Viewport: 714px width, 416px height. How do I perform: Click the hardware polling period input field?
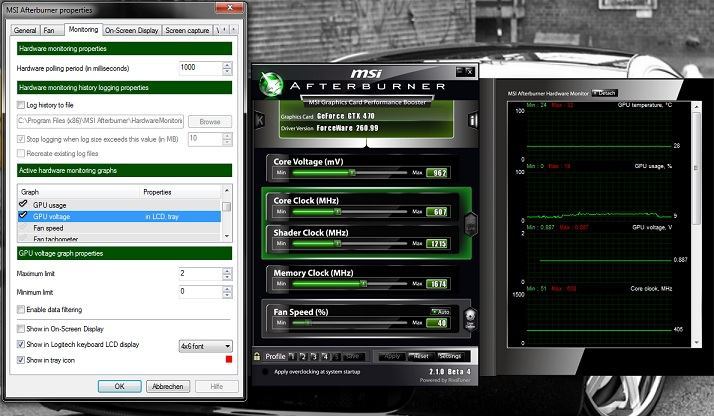[x=200, y=68]
